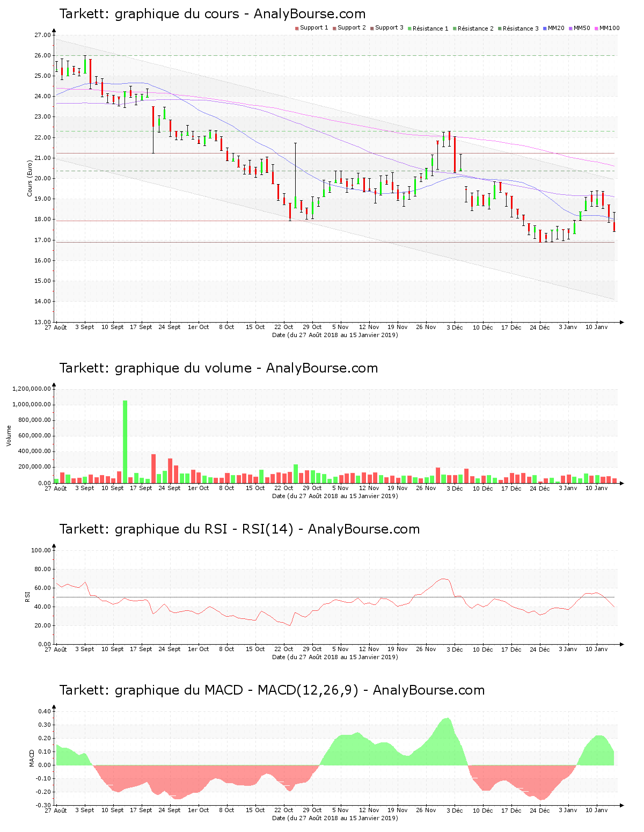
Task: Click '27 Août' label under price chart
Action: click(56, 327)
